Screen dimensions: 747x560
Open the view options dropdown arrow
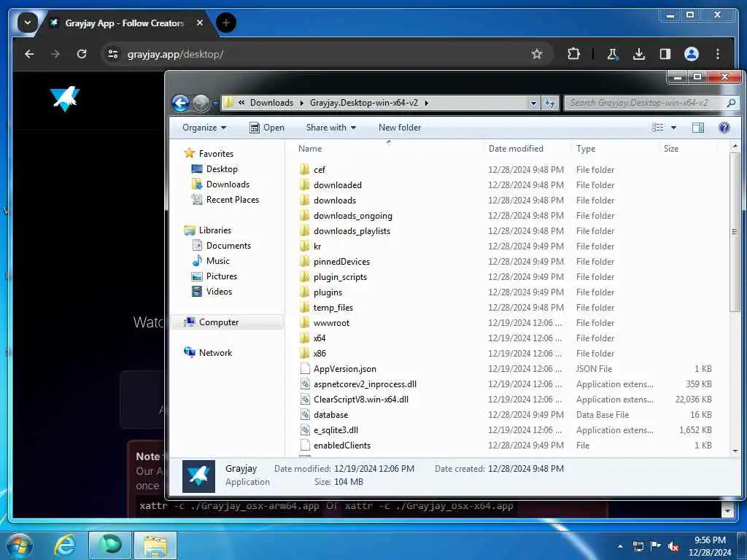[x=673, y=128]
